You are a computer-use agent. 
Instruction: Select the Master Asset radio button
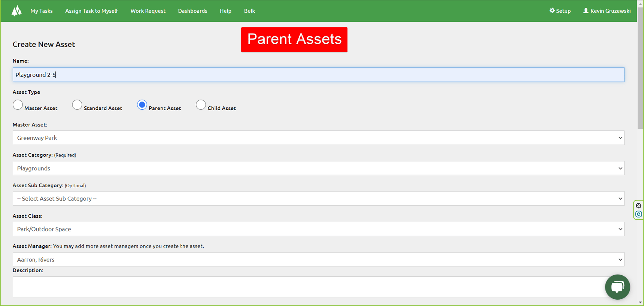pos(18,105)
